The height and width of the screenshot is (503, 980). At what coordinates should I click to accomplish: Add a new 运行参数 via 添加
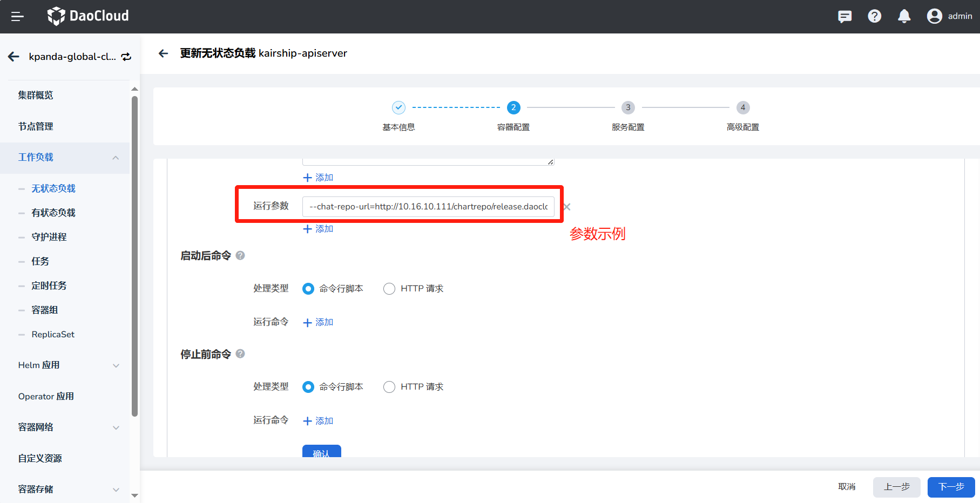pos(318,228)
